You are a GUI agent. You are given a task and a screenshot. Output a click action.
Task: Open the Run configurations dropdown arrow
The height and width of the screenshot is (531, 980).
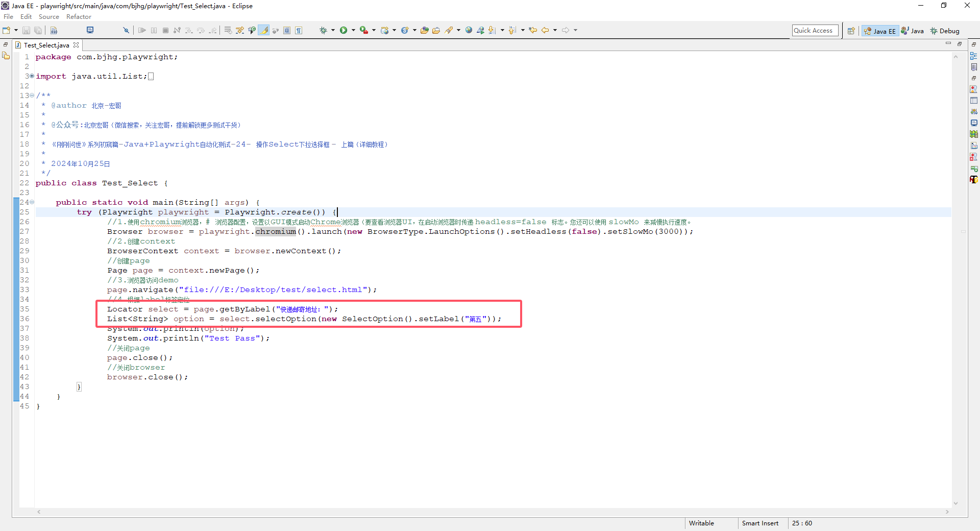click(x=353, y=30)
